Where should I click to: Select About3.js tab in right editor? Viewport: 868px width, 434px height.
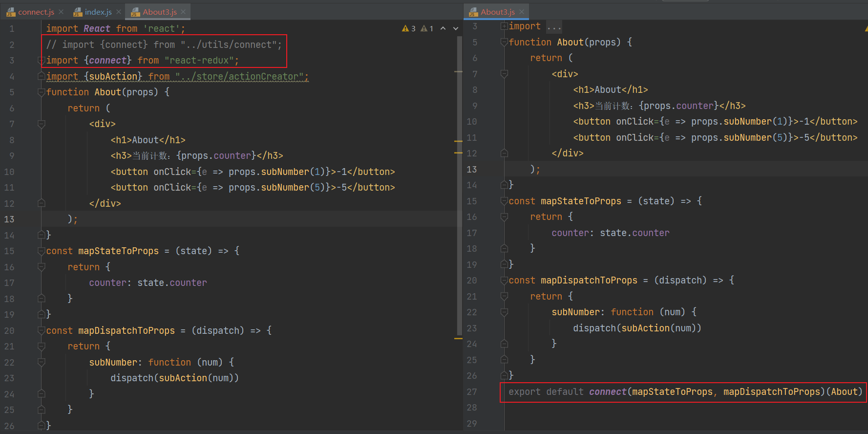497,12
